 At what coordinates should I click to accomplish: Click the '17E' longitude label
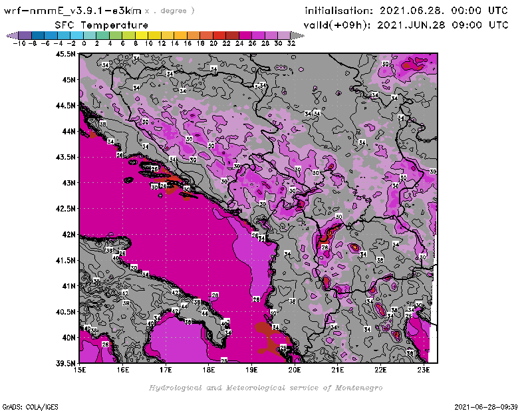coord(166,370)
